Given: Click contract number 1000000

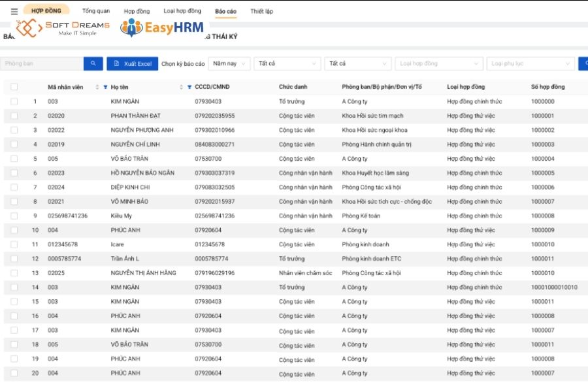Looking at the screenshot, I should (543, 101).
